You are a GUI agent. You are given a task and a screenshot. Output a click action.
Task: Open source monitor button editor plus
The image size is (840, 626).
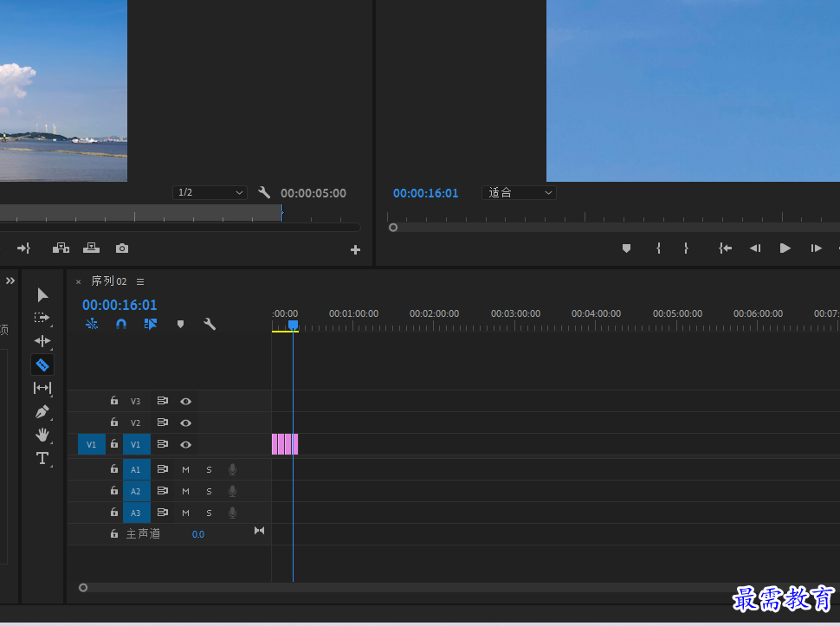coord(355,250)
